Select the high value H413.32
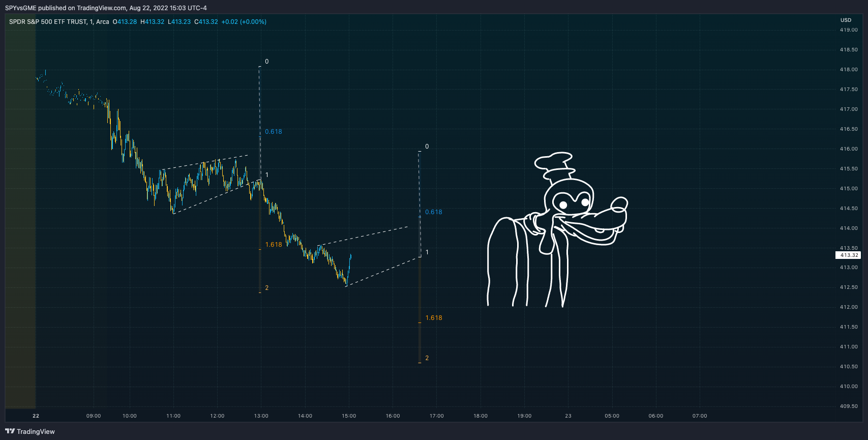This screenshot has height=440, width=868. pos(153,22)
